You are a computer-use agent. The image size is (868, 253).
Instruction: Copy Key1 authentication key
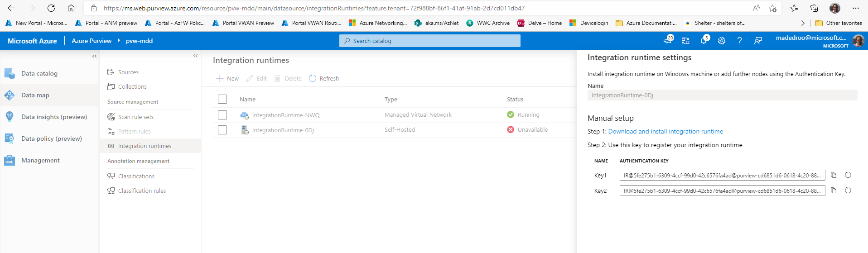pyautogui.click(x=834, y=175)
